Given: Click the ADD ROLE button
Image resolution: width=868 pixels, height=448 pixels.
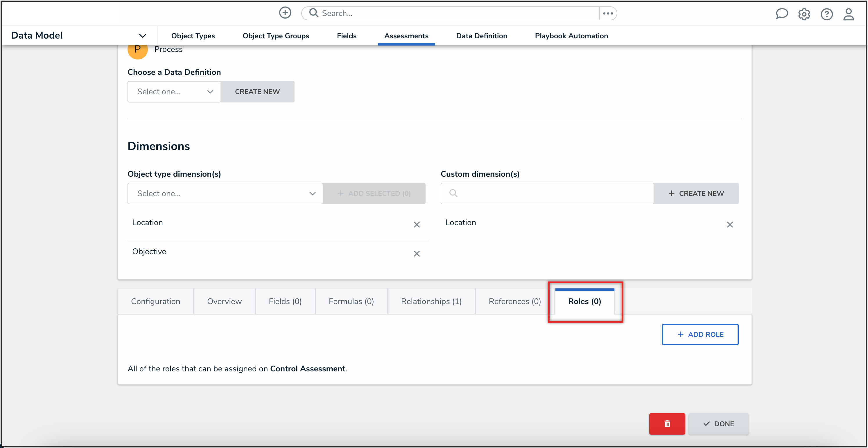Looking at the screenshot, I should click(700, 335).
